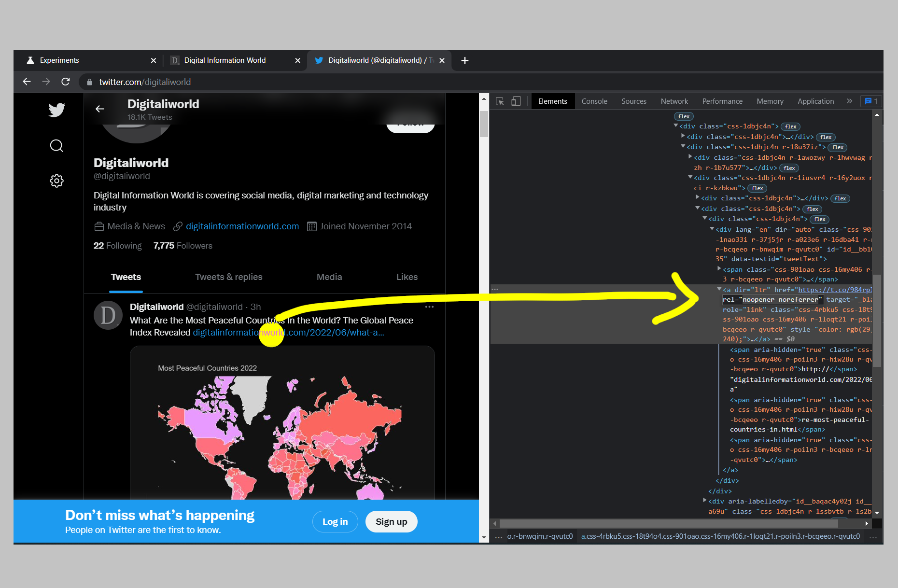898x588 pixels.
Task: Select the Likes profile tab
Action: [407, 277]
